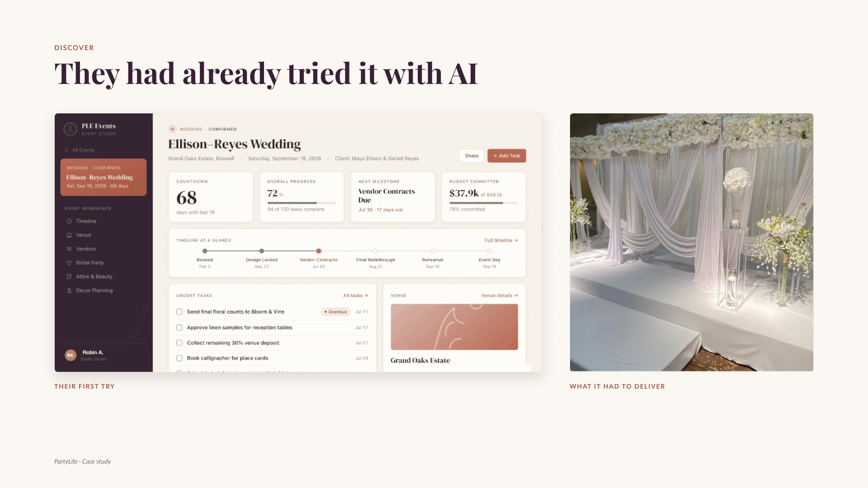Click the Venue icon in sidebar
The image size is (868, 488).
coord(69,235)
